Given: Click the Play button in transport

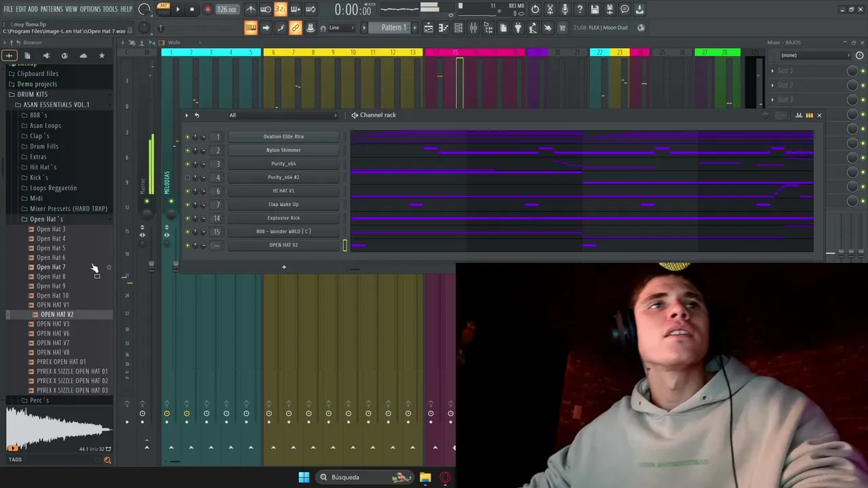Looking at the screenshot, I should tap(178, 9).
